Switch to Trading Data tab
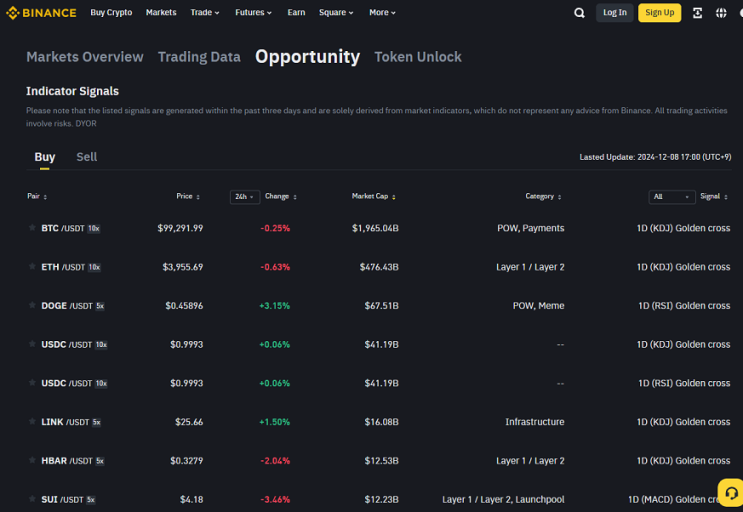743x512 pixels. click(199, 57)
